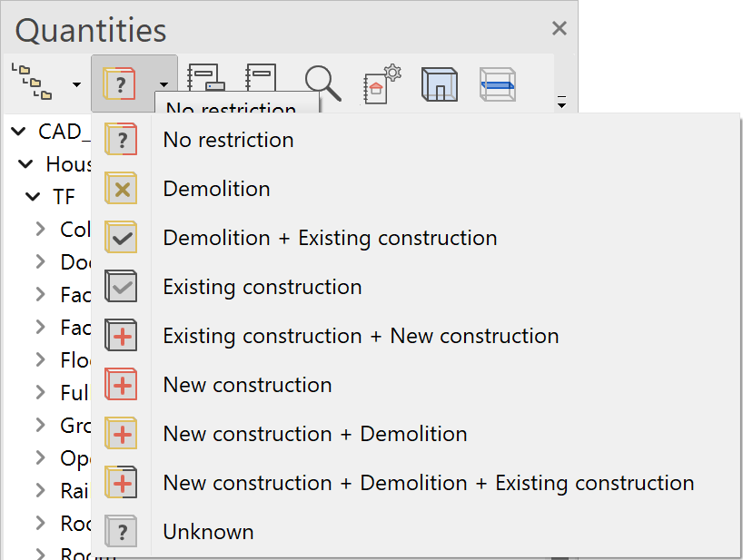The width and height of the screenshot is (743, 560).
Task: Click the yellow checkmark cube icon
Action: (121, 237)
